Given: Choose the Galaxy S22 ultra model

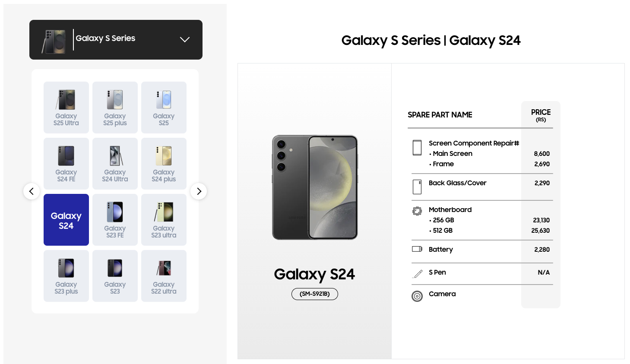Looking at the screenshot, I should pyautogui.click(x=164, y=276).
